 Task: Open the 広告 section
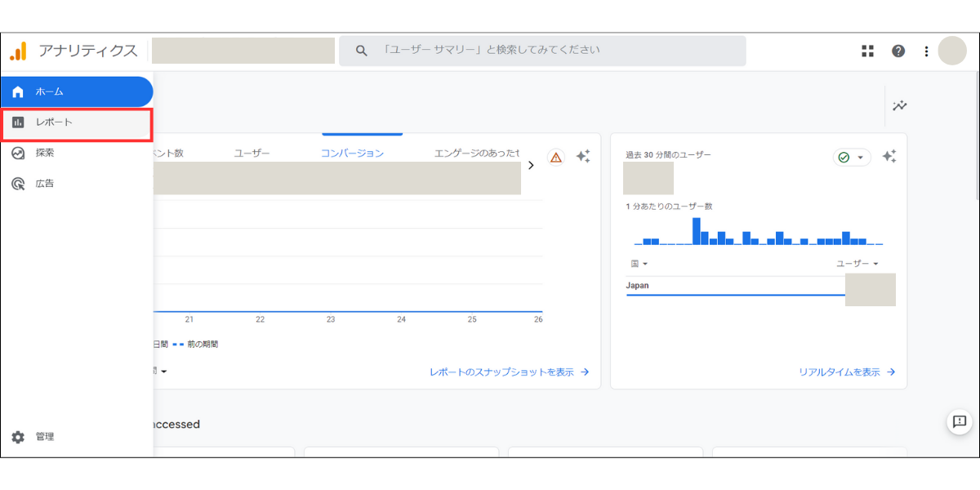(x=77, y=184)
